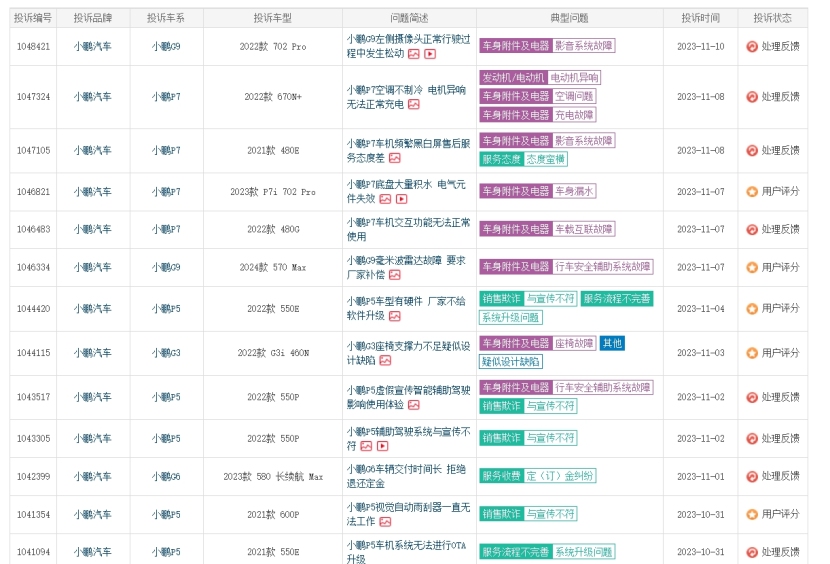This screenshot has width=830, height=564.
Task: Open complaint about G9 左侧摄像头 松动
Action: (408, 47)
